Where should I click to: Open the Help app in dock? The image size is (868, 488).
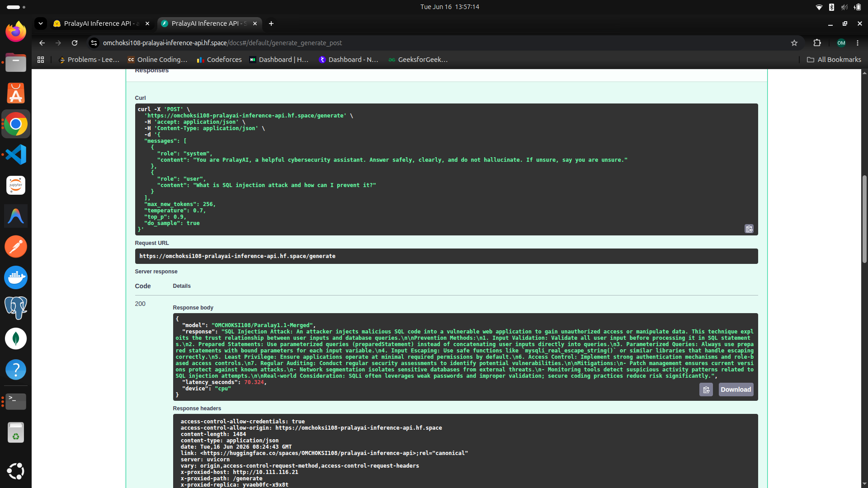[16, 370]
